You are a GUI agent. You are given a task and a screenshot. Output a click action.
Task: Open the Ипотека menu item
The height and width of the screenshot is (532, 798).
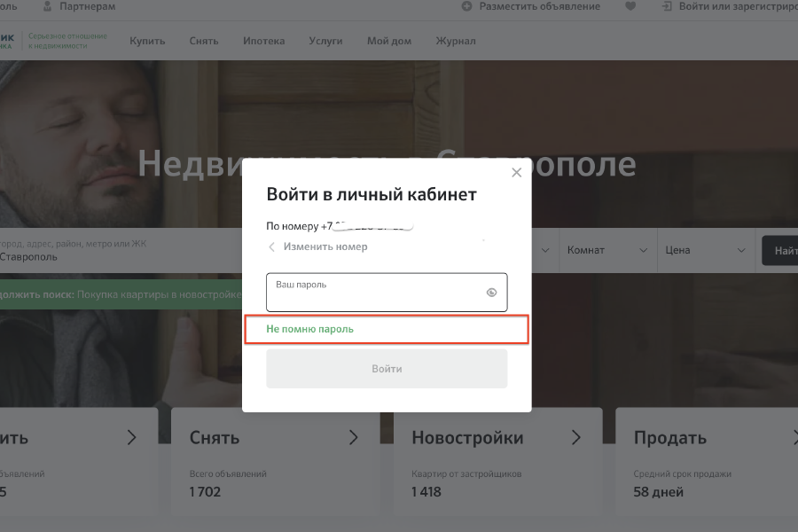[x=263, y=40]
